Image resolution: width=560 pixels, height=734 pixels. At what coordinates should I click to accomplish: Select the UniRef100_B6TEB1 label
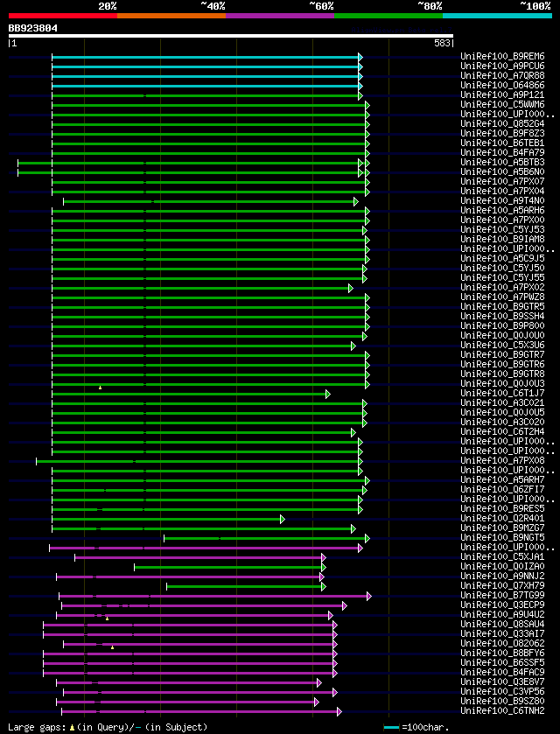point(502,143)
